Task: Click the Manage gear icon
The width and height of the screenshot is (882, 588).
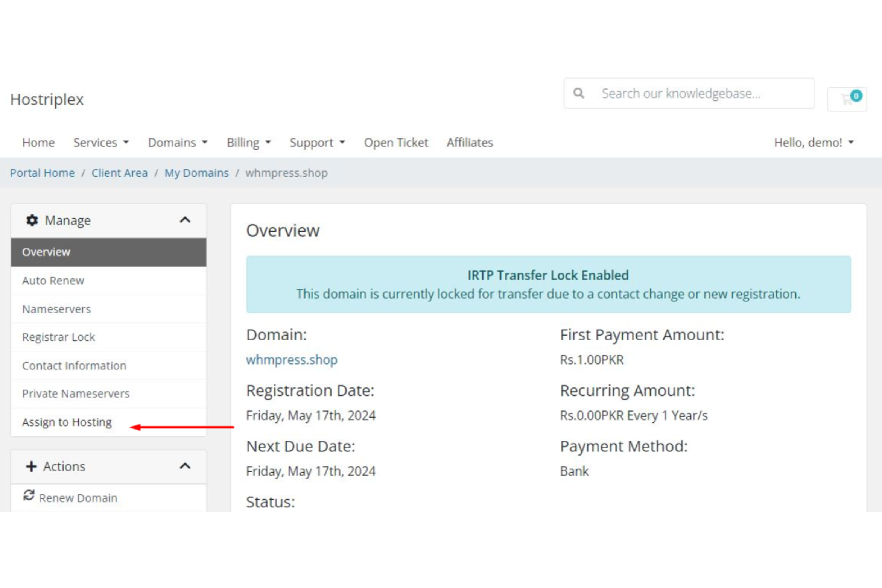Action: pyautogui.click(x=32, y=220)
